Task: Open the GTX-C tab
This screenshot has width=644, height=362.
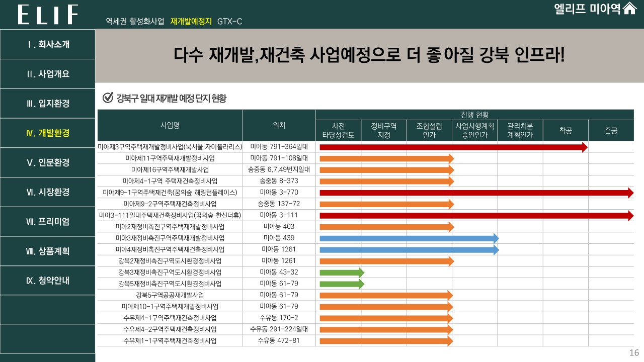Action: point(229,22)
